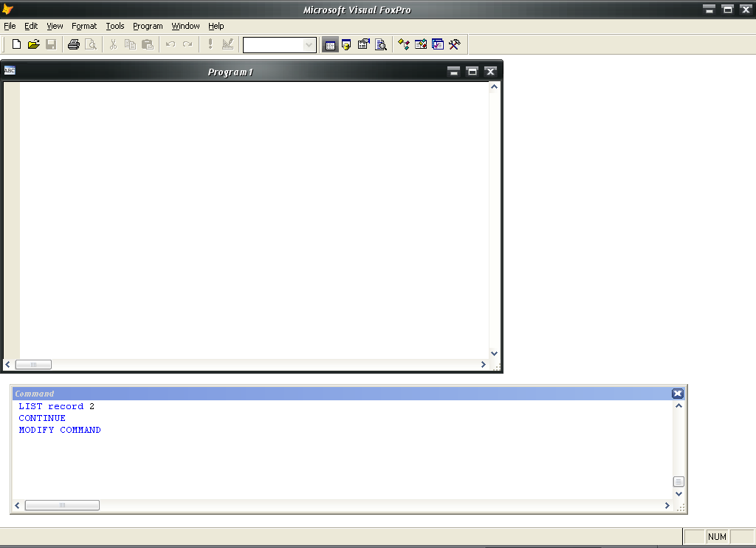Click the Program1 scroll up arrow

494,87
